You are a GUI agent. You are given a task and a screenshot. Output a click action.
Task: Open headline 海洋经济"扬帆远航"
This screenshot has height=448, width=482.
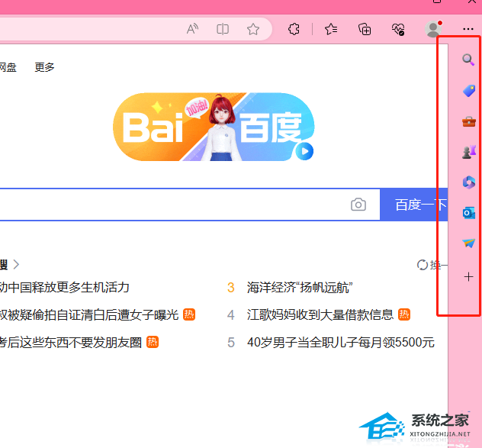[x=300, y=288]
